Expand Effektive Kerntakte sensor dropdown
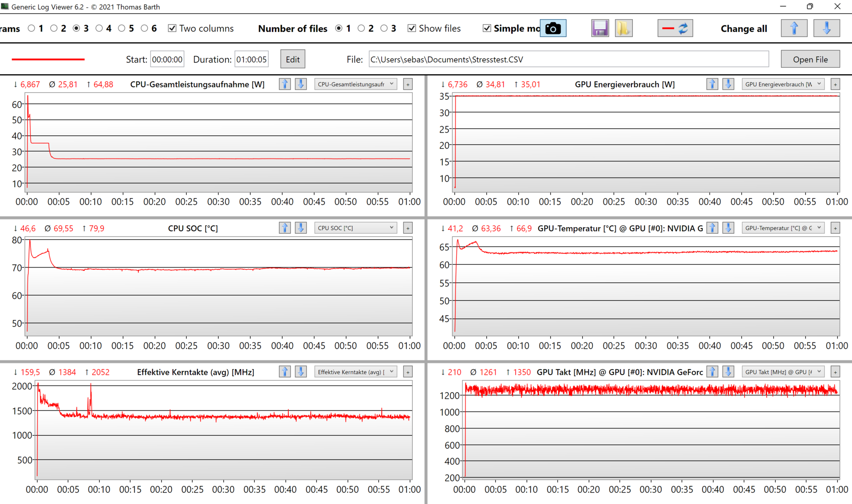 pyautogui.click(x=355, y=372)
